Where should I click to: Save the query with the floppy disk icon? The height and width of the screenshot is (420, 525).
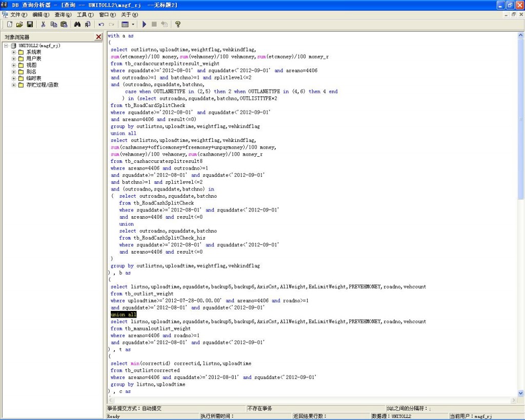[30, 24]
